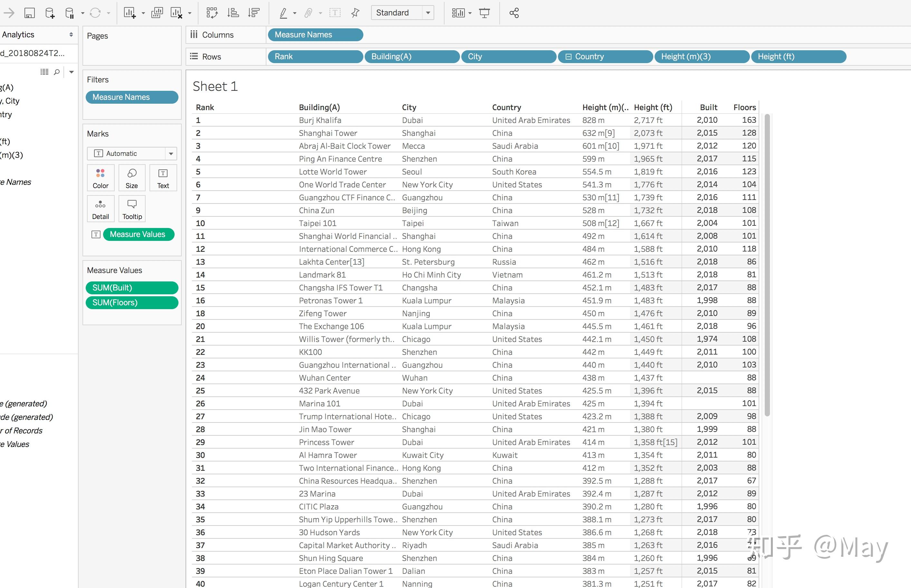Open the Color marks card

[x=101, y=178]
